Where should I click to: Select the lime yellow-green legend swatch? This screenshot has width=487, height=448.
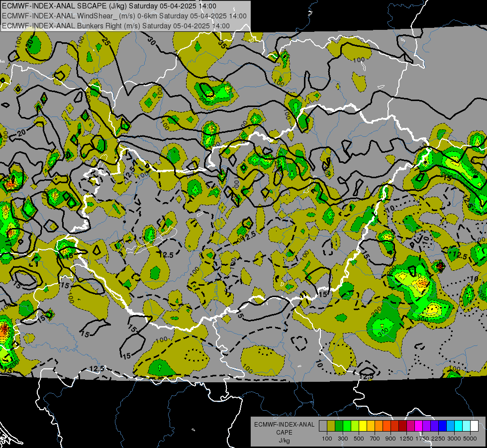355,426
